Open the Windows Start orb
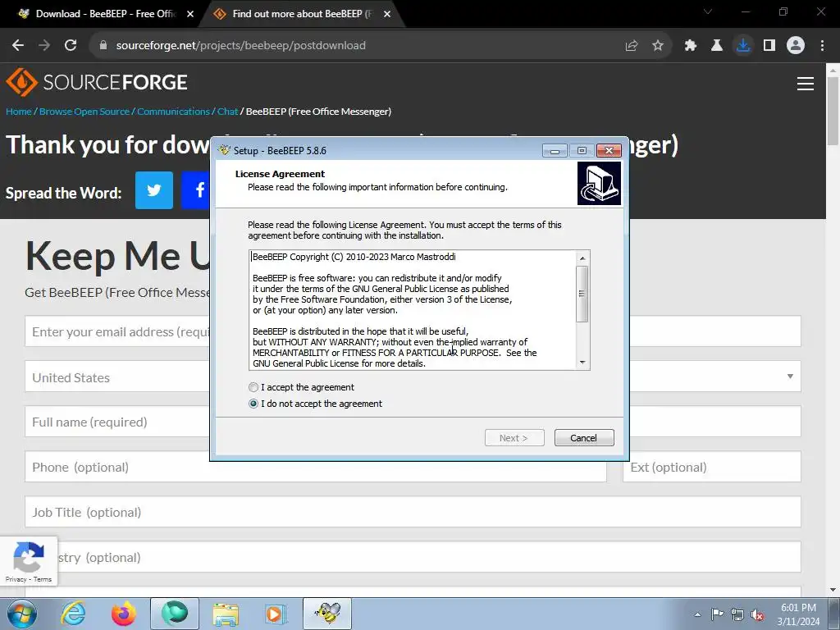 click(x=22, y=614)
